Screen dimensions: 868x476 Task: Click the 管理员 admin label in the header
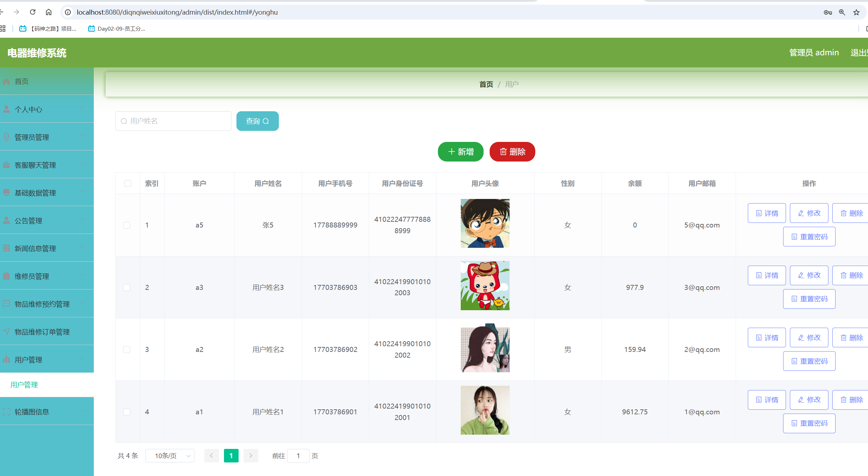point(814,52)
